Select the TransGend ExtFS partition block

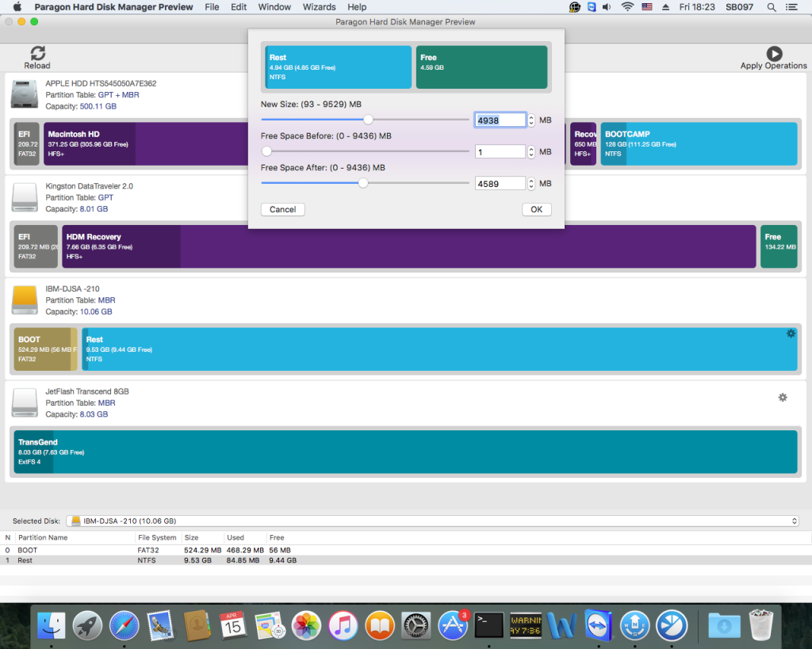(405, 452)
